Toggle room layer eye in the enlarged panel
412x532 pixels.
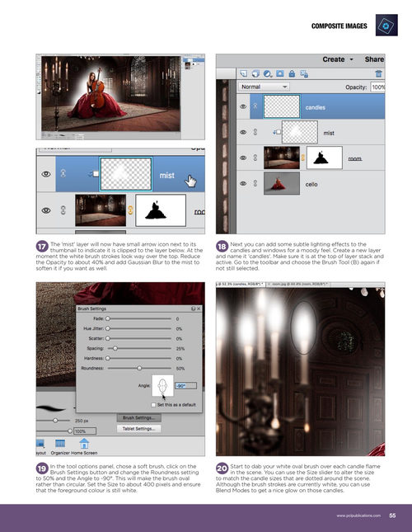pyautogui.click(x=46, y=210)
